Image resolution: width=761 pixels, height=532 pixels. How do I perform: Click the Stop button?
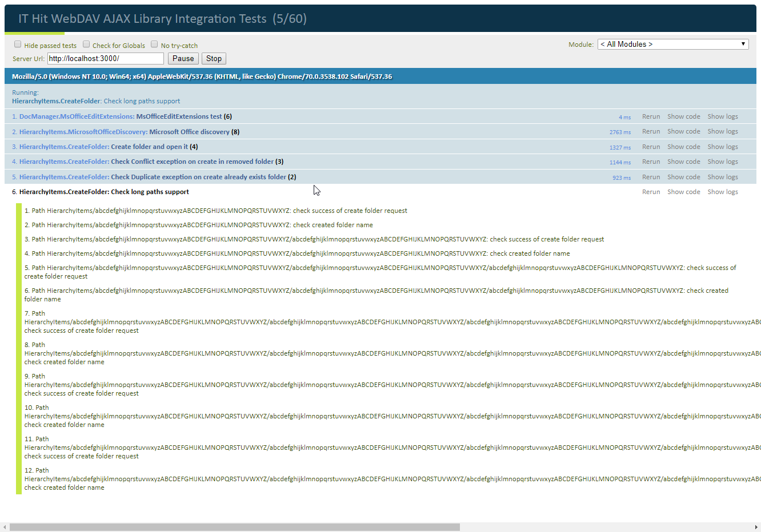(x=214, y=58)
